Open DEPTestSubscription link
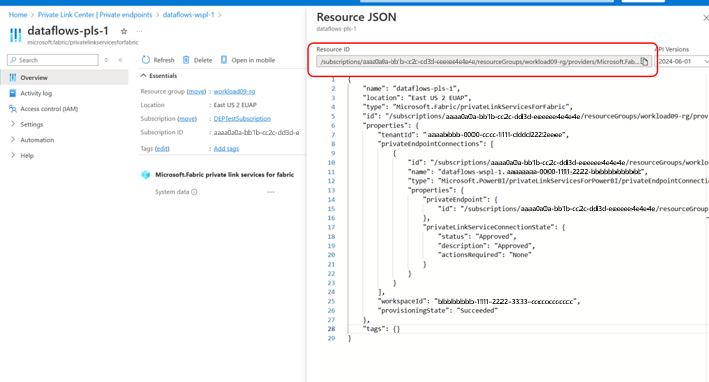The image size is (709, 382). [242, 118]
